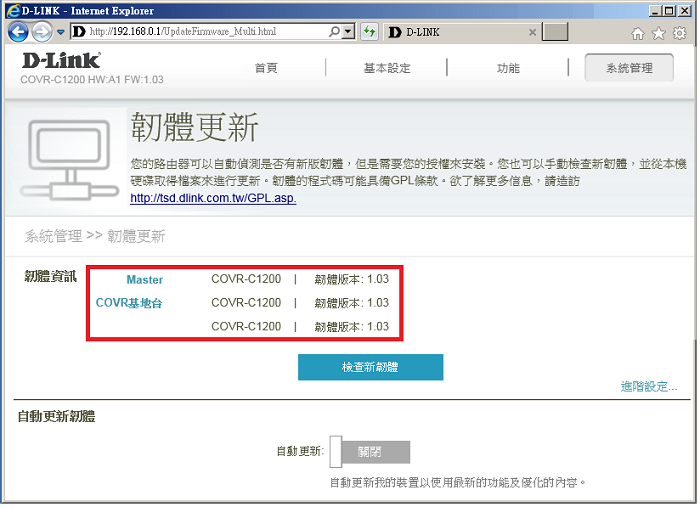
Task: Open recent pages dropdown next to Forward
Action: click(x=59, y=32)
